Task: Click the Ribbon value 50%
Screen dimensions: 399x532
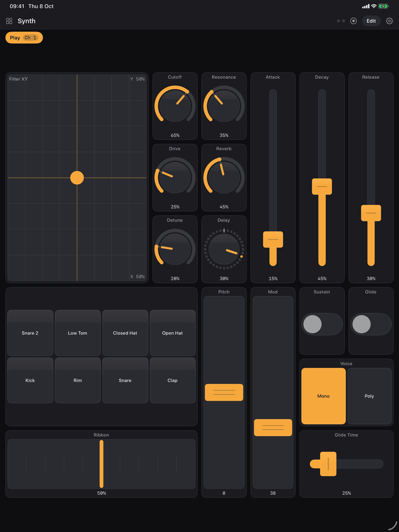Action: coord(101,493)
